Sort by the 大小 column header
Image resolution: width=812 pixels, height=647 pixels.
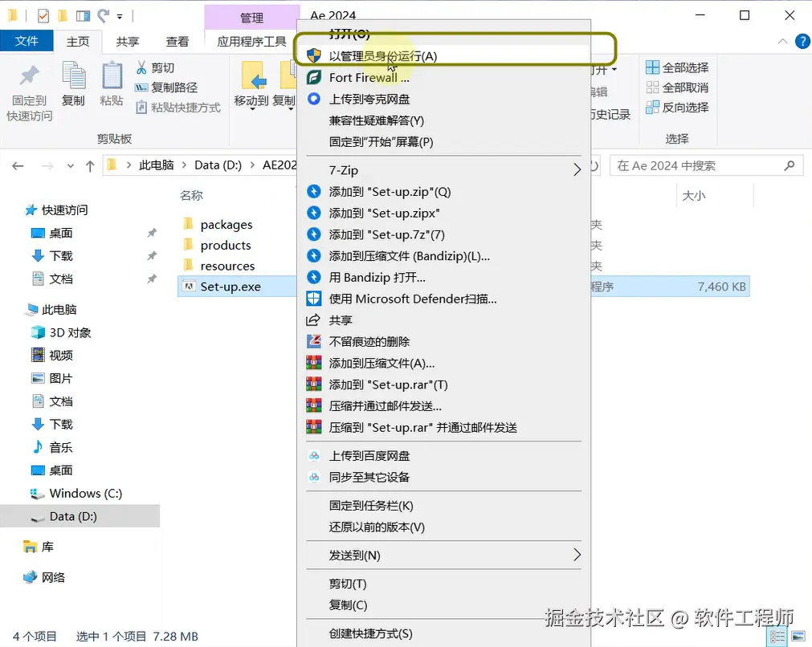pyautogui.click(x=694, y=196)
